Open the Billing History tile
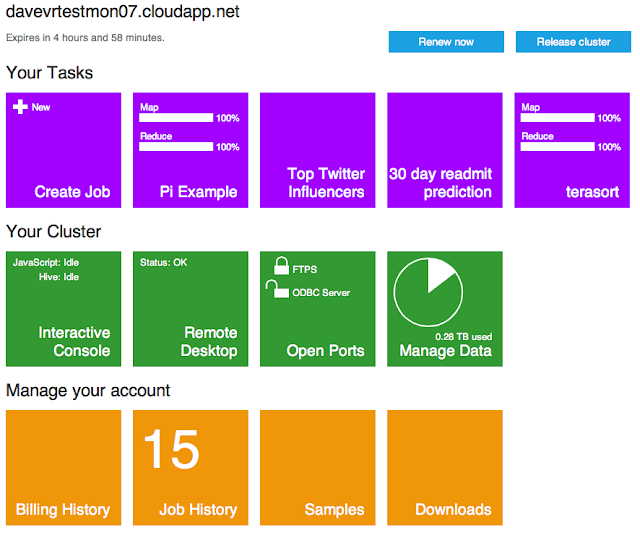Screen dimensions: 640x540 (63, 467)
